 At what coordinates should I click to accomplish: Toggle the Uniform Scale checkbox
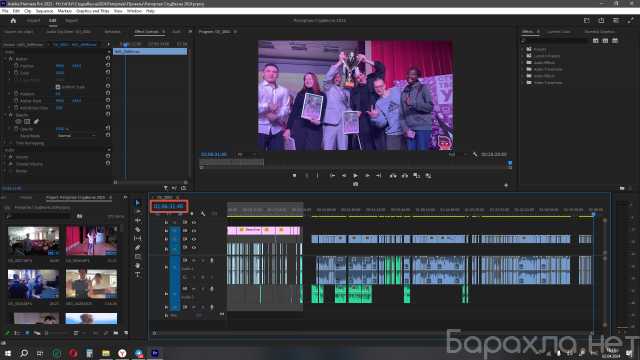tap(58, 87)
